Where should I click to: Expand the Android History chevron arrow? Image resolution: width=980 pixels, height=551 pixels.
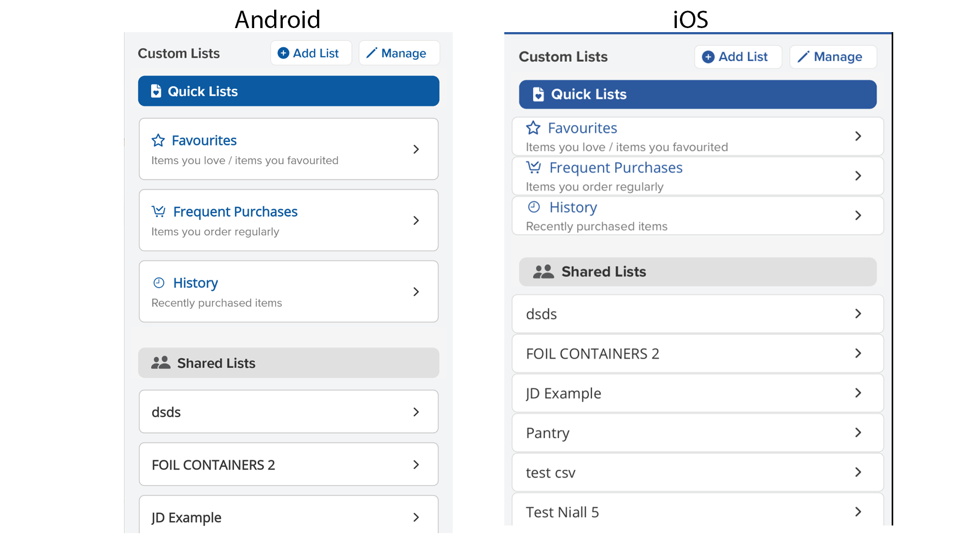point(416,292)
